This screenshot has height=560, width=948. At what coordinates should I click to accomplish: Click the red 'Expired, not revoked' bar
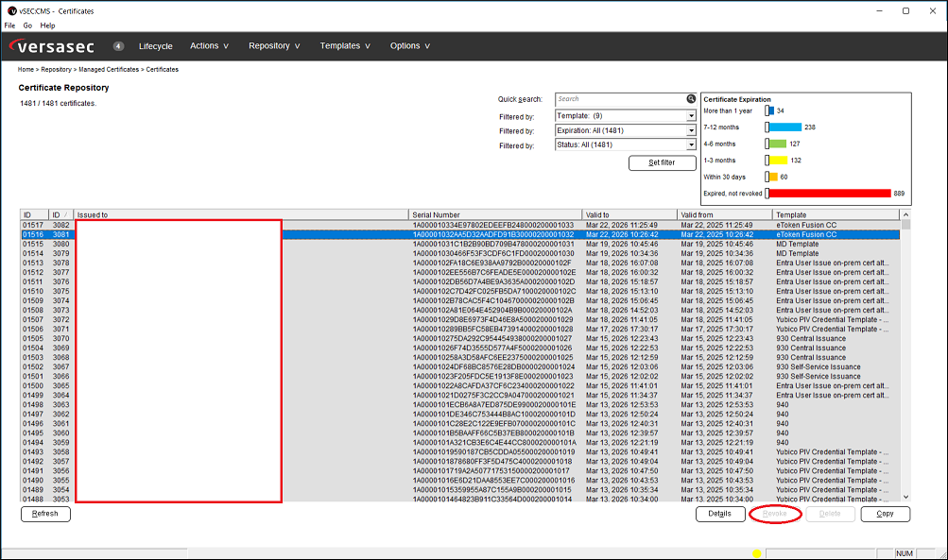(x=830, y=194)
